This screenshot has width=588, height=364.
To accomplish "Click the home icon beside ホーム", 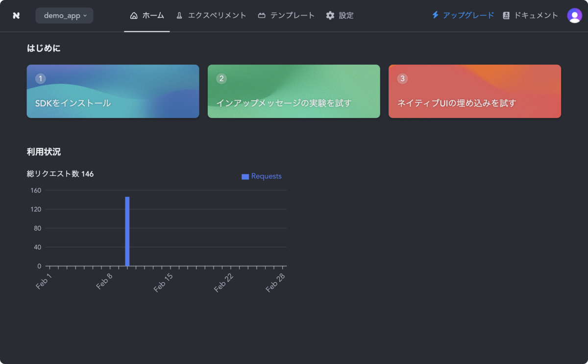I will (134, 16).
